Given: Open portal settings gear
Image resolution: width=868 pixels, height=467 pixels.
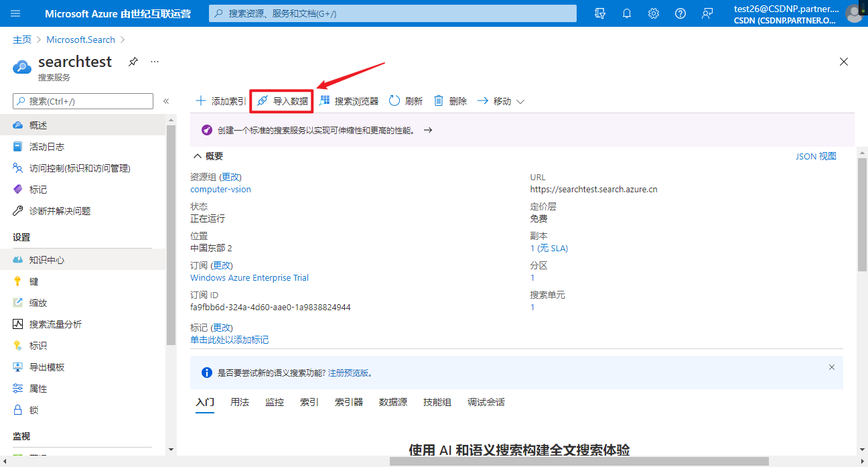Looking at the screenshot, I should 654,13.
